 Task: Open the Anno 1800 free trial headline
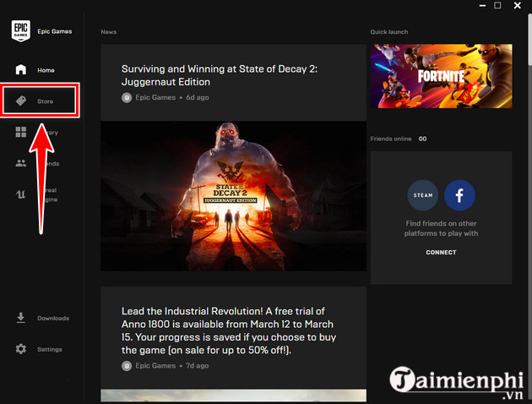coord(229,330)
